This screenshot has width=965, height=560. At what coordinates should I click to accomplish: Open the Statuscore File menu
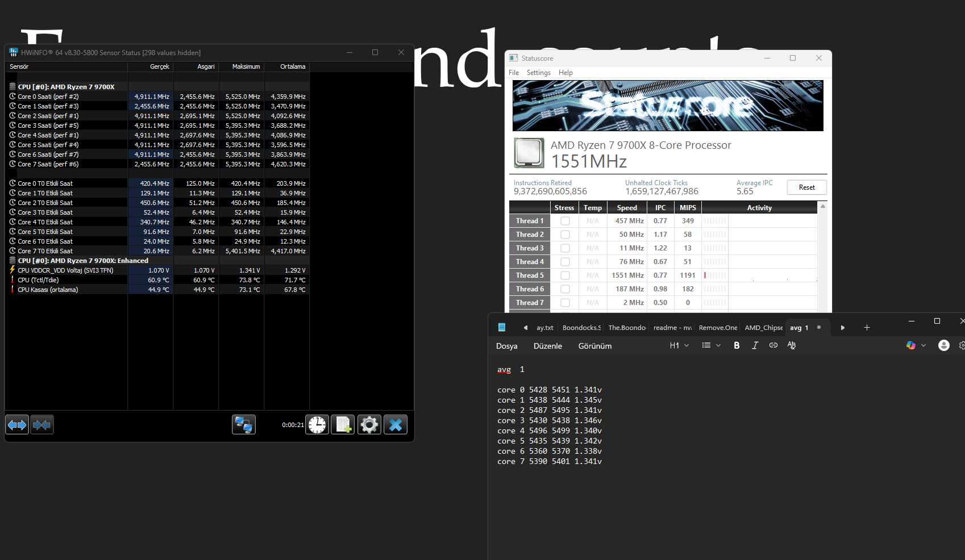tap(514, 73)
